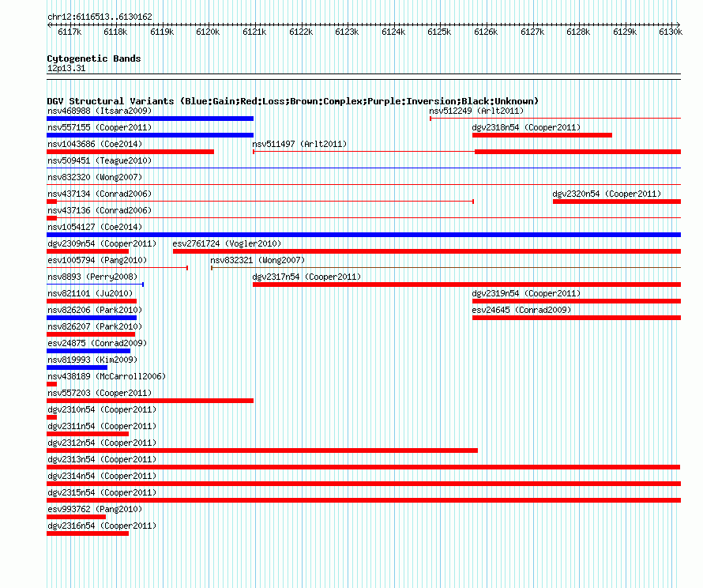Image resolution: width=703 pixels, height=588 pixels.
Task: Open esv24875 (Conrad2009) variant
Action: point(97,343)
